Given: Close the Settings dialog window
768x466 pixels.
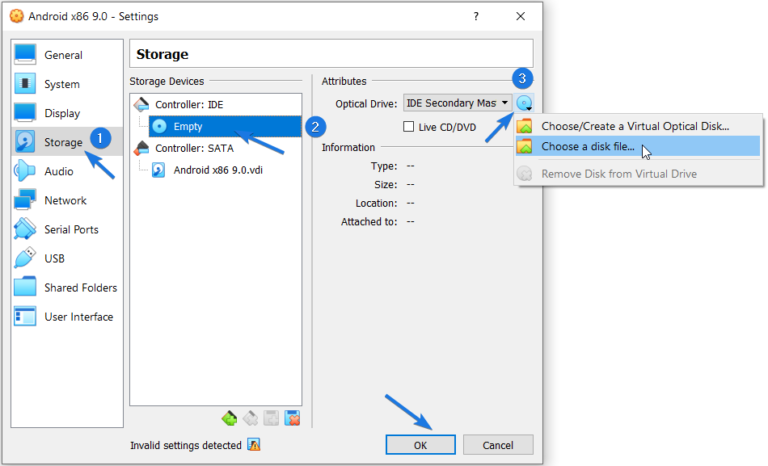Looking at the screenshot, I should click(x=520, y=16).
